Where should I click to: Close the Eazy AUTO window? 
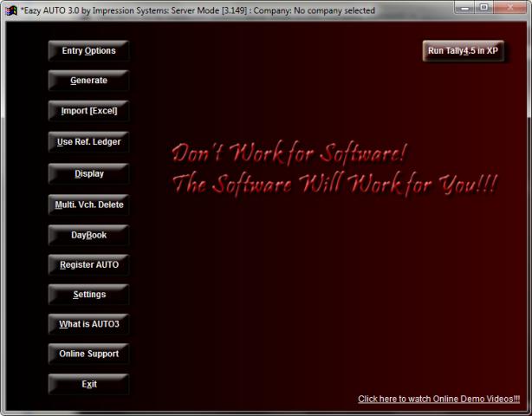click(510, 8)
